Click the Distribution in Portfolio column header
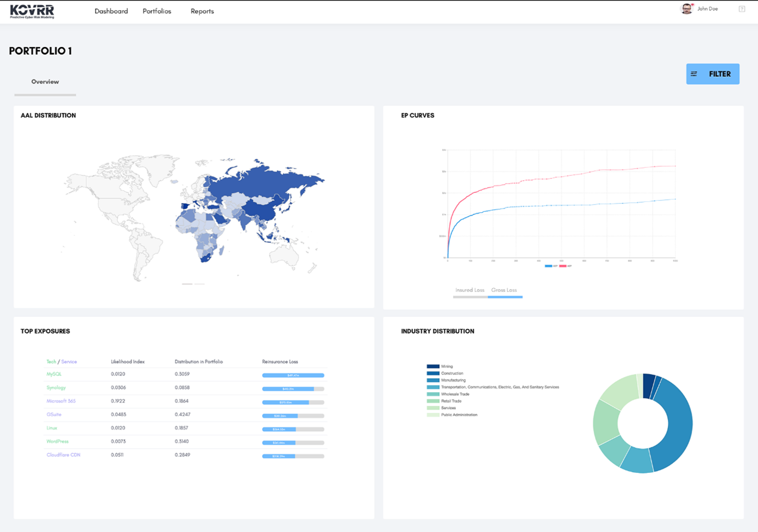758x532 pixels. [199, 362]
